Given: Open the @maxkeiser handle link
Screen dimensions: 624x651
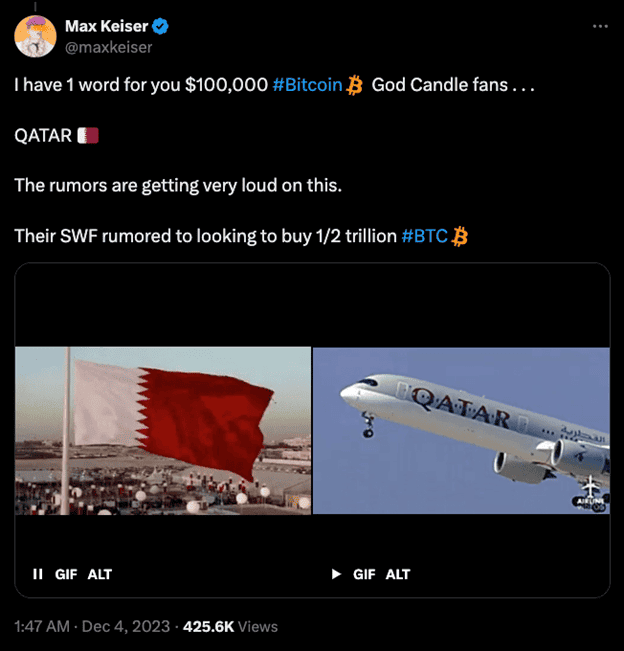Looking at the screenshot, I should pos(108,46).
